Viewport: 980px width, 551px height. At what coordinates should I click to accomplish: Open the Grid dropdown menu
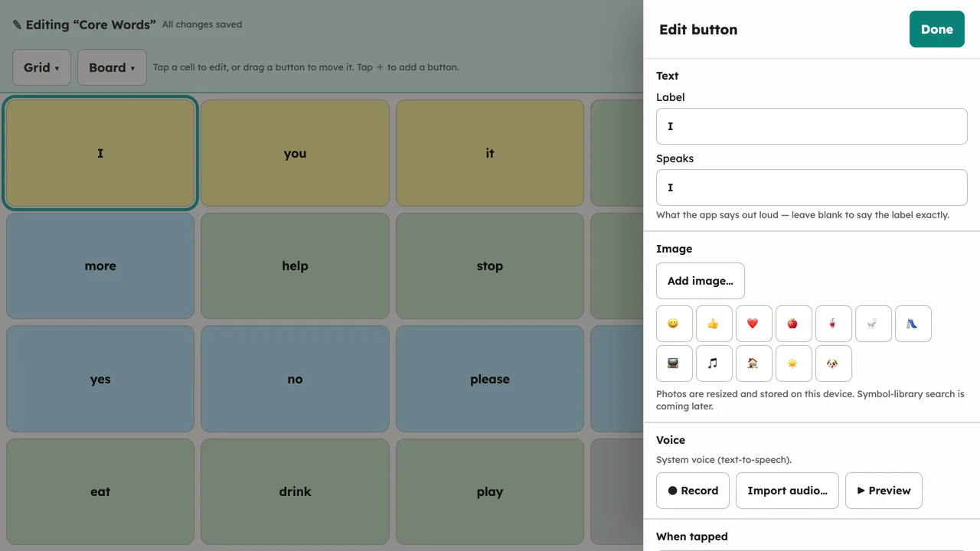(41, 67)
